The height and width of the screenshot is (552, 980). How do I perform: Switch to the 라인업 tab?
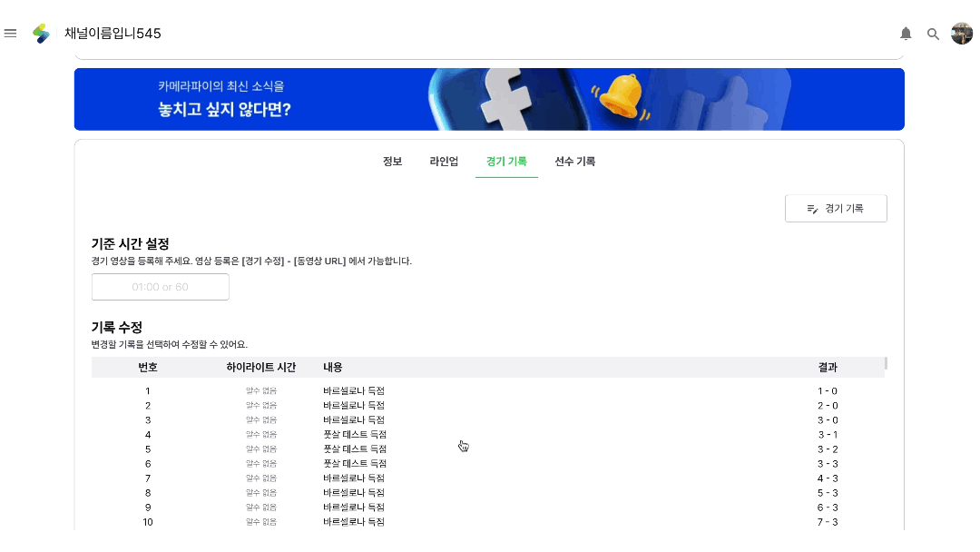click(x=444, y=162)
